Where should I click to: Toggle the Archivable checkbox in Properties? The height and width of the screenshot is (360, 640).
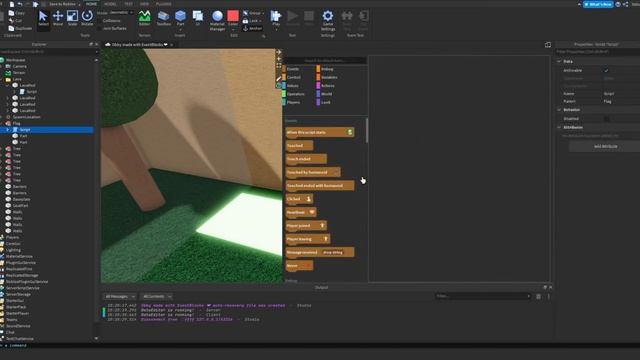[x=607, y=70]
